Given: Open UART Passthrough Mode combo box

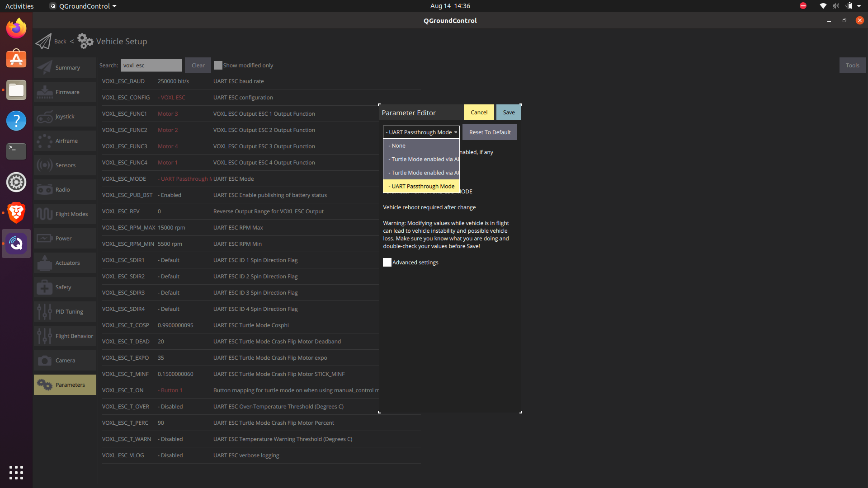Looking at the screenshot, I should [421, 132].
